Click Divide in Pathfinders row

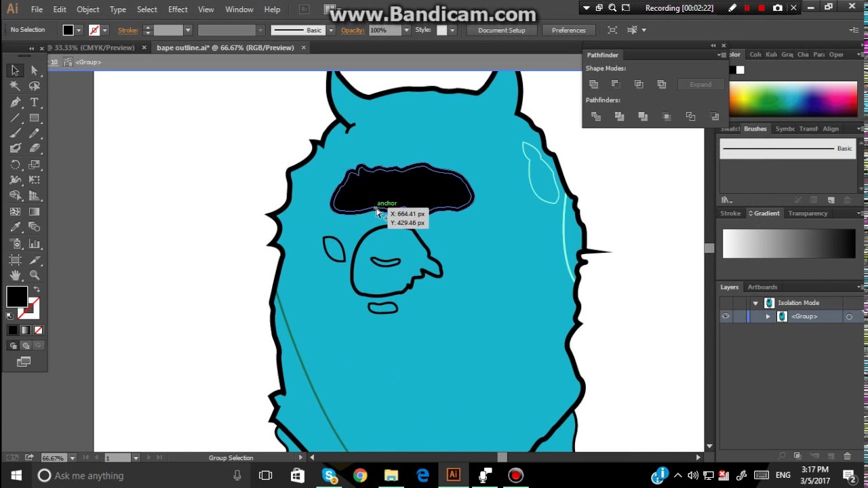596,117
